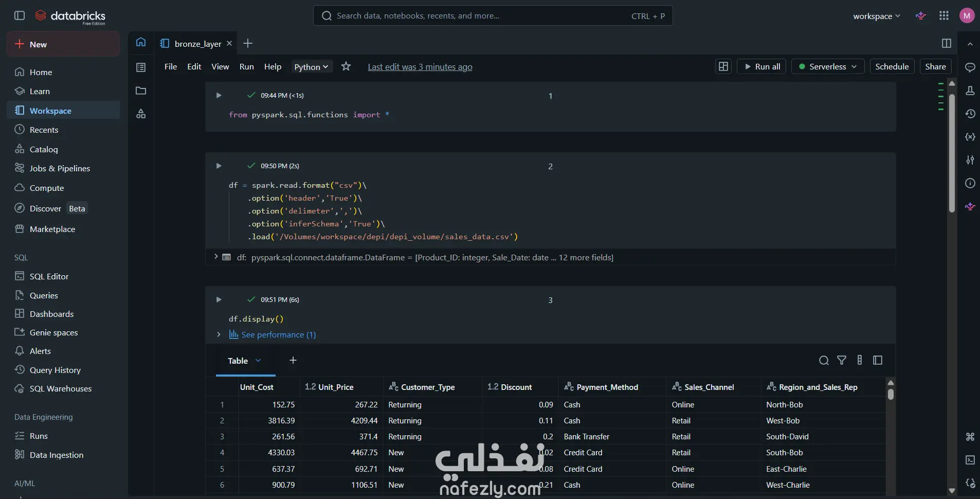Collapse the notebook header chevron

tap(970, 44)
